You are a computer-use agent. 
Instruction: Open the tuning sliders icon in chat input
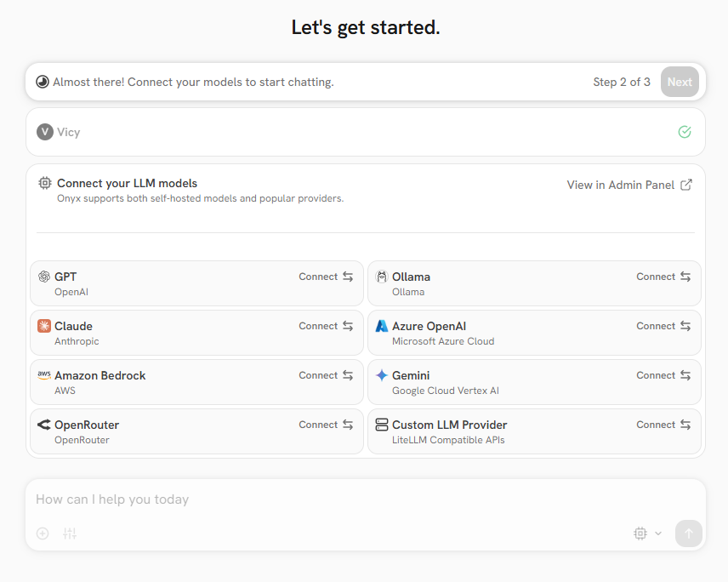click(70, 533)
